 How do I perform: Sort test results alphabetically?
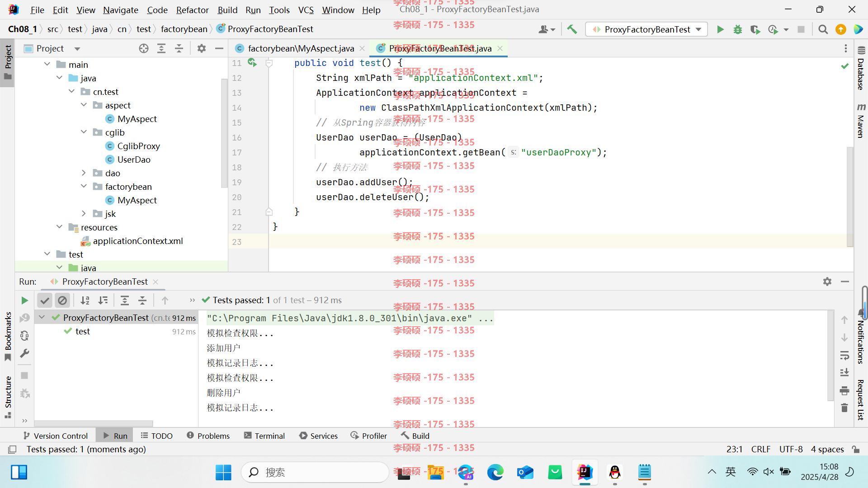tap(85, 300)
